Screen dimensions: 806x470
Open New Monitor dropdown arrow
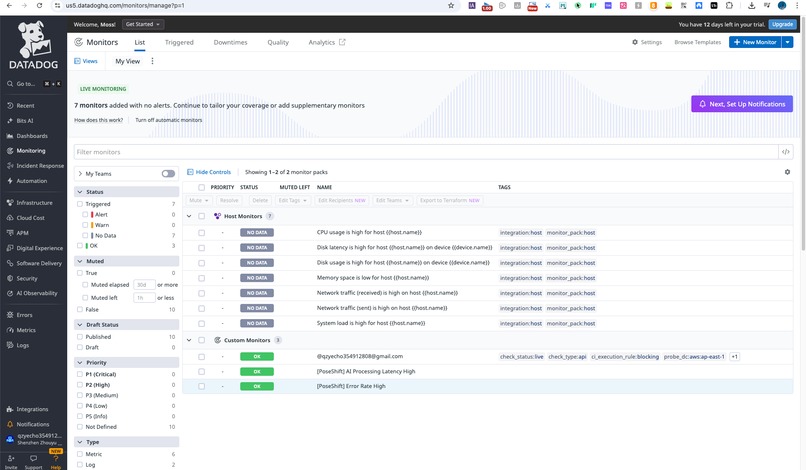tap(787, 42)
